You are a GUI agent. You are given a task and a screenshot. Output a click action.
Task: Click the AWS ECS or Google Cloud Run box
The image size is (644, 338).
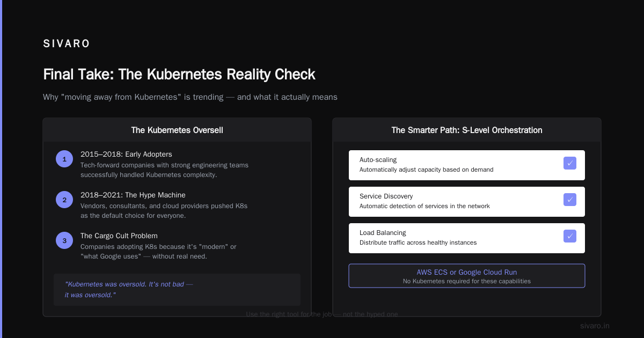[467, 276]
